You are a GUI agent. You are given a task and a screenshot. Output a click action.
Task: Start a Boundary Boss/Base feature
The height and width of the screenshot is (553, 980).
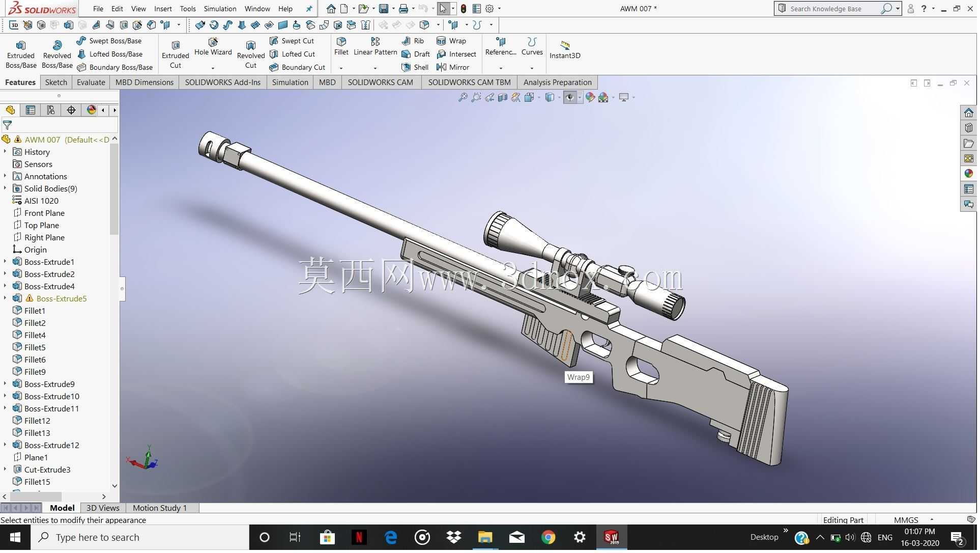114,67
